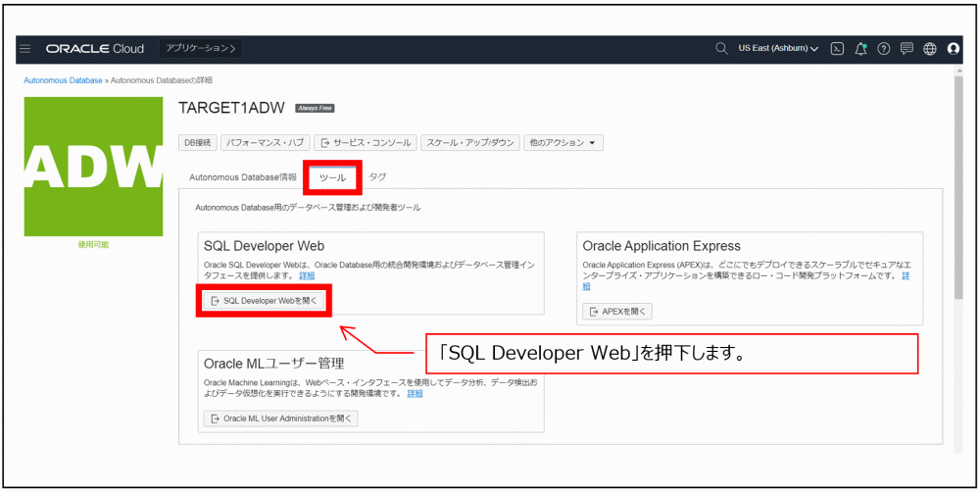Open パフォーマンス・ハブ
Screen dimensions: 980x492
coord(265,142)
